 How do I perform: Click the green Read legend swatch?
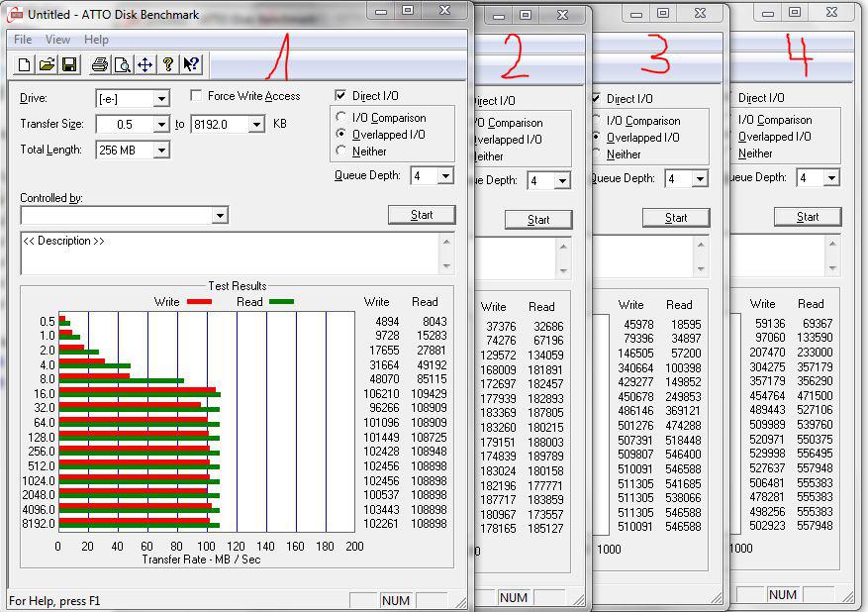281,302
